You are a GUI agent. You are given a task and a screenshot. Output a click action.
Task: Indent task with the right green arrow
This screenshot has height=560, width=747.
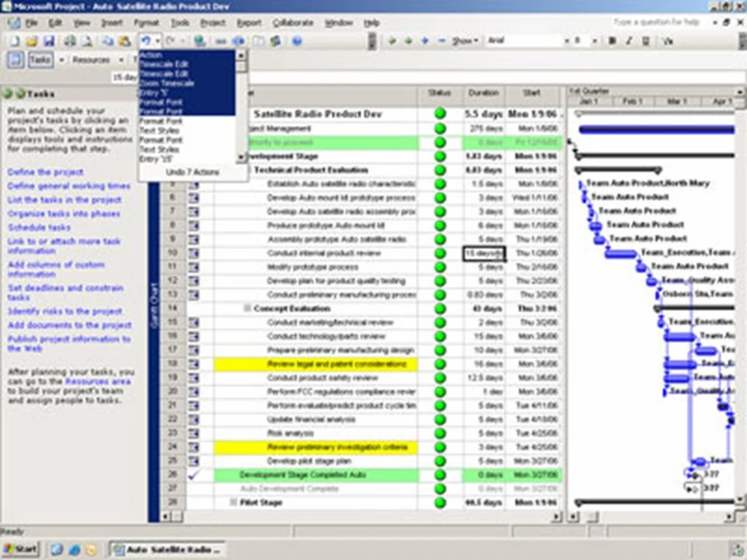(409, 41)
